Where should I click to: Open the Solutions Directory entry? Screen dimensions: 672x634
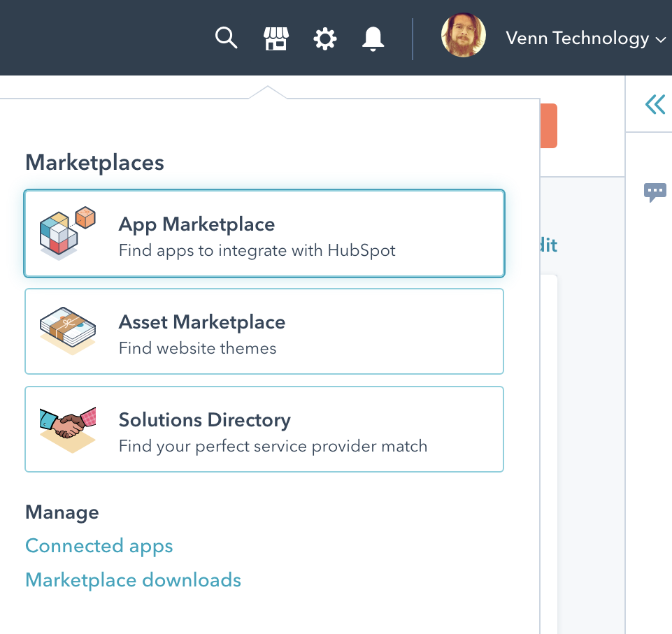point(264,428)
